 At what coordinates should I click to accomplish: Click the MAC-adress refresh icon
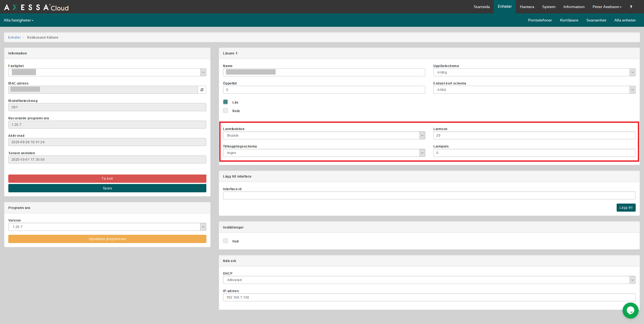click(x=202, y=90)
